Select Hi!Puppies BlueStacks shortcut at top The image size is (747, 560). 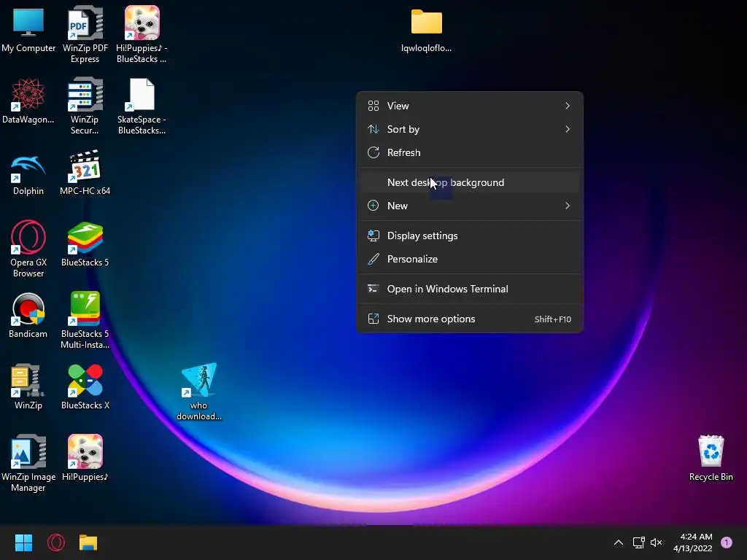[142, 34]
